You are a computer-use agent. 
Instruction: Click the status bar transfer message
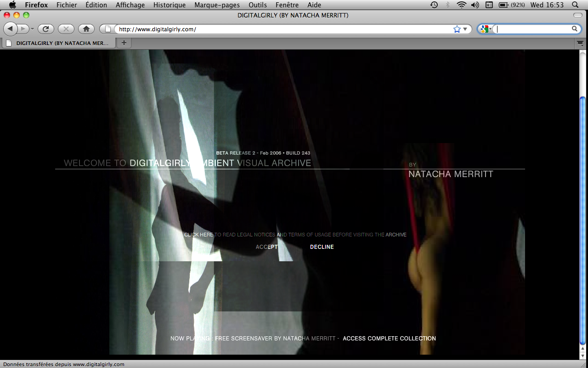click(x=64, y=364)
